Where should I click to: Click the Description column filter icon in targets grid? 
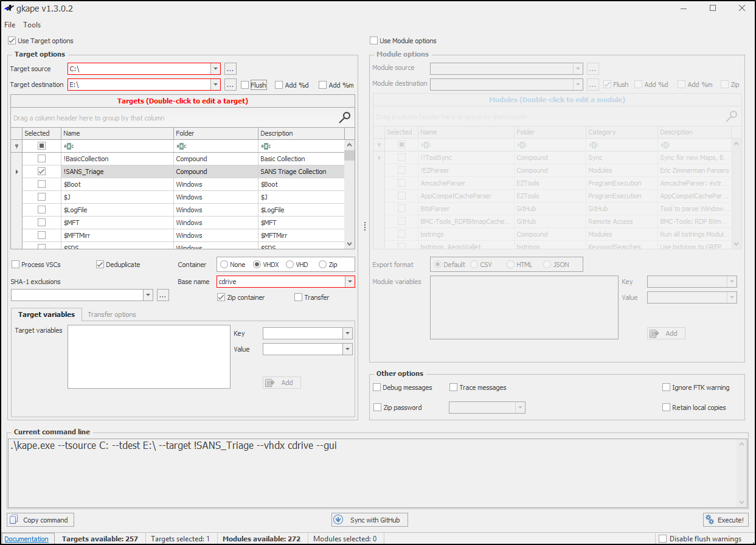[265, 146]
